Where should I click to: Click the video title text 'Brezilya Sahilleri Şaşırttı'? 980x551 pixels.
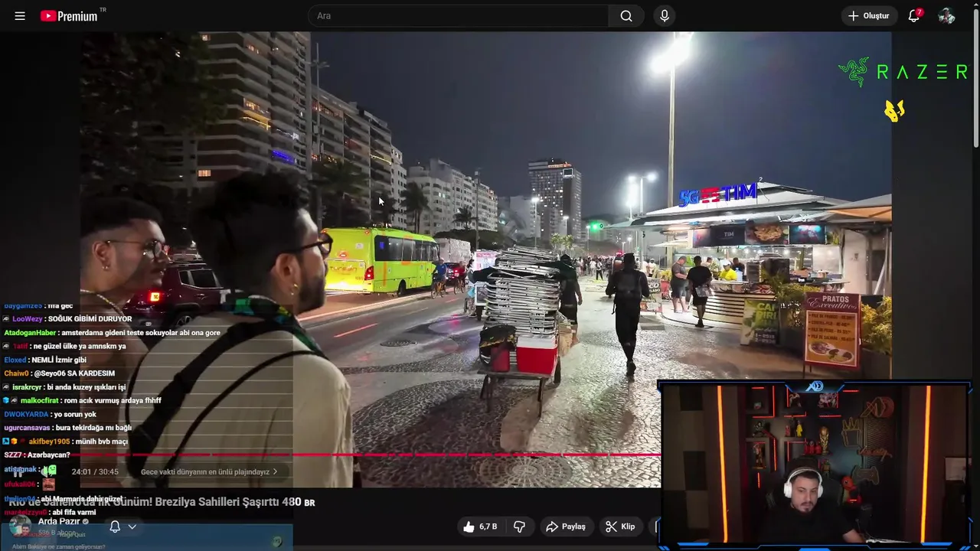point(219,502)
